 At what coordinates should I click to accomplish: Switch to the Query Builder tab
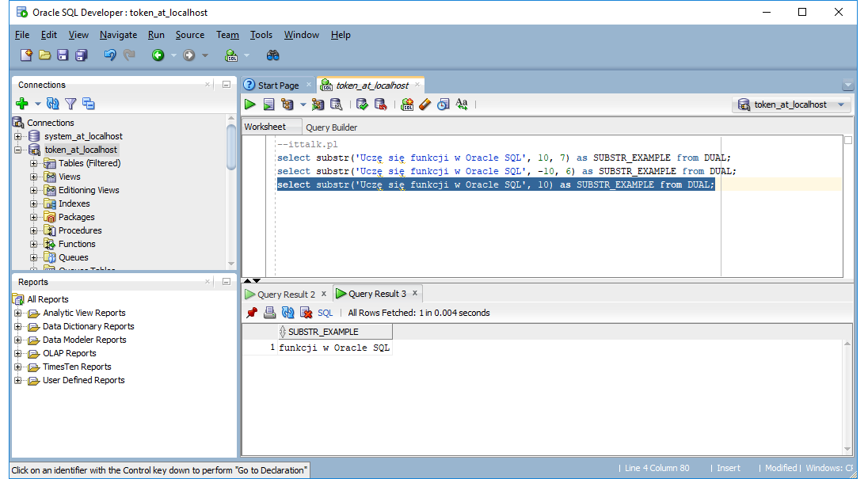[332, 127]
